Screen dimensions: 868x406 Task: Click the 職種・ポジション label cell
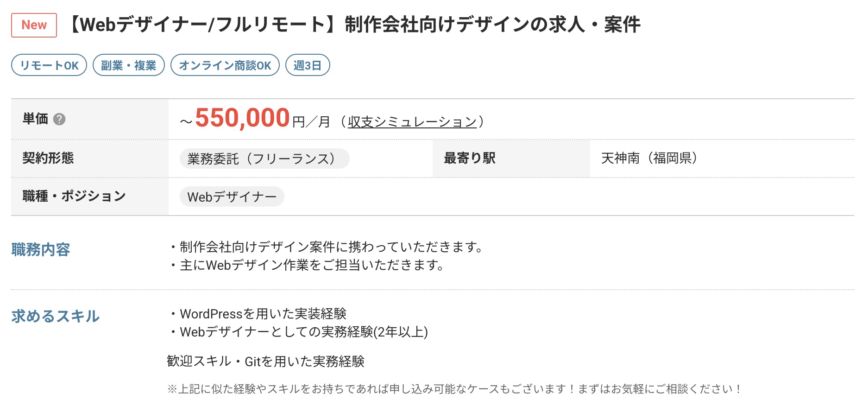(x=90, y=197)
